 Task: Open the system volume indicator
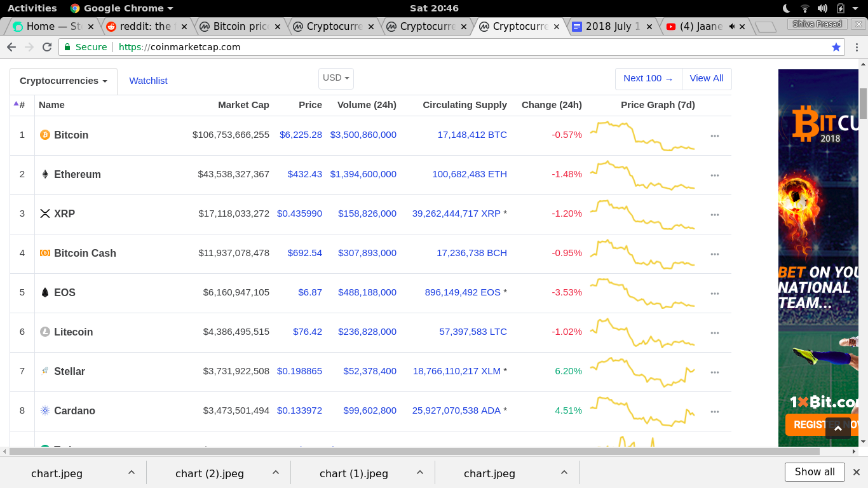[x=822, y=8]
